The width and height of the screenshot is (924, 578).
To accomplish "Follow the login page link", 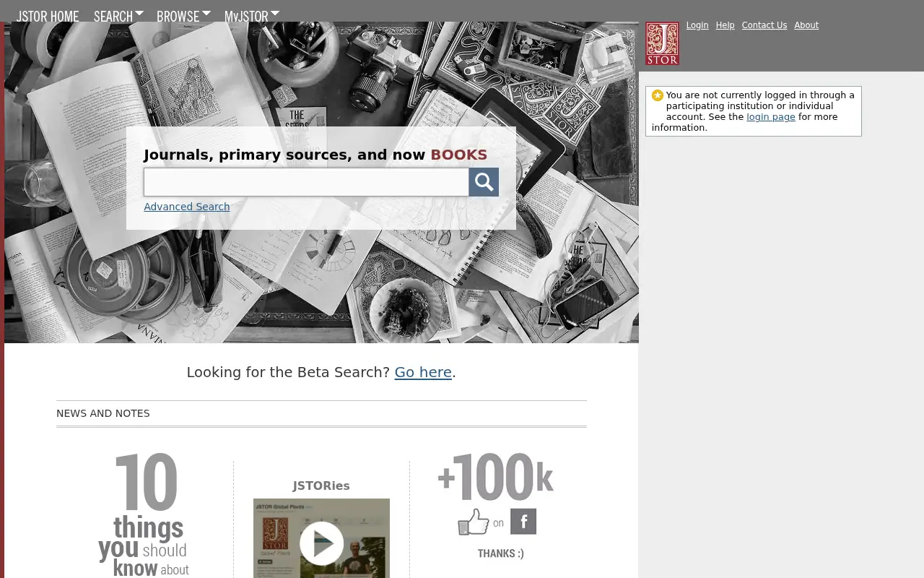I will [x=771, y=117].
